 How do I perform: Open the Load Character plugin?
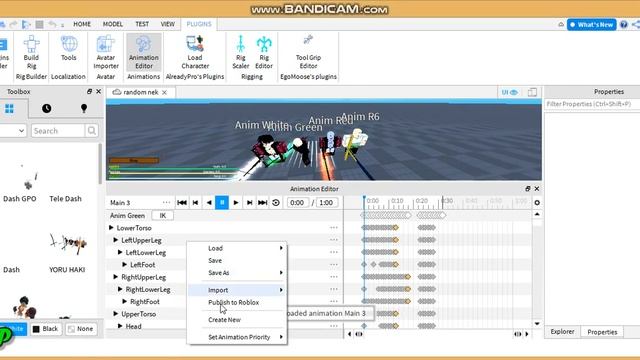195,52
